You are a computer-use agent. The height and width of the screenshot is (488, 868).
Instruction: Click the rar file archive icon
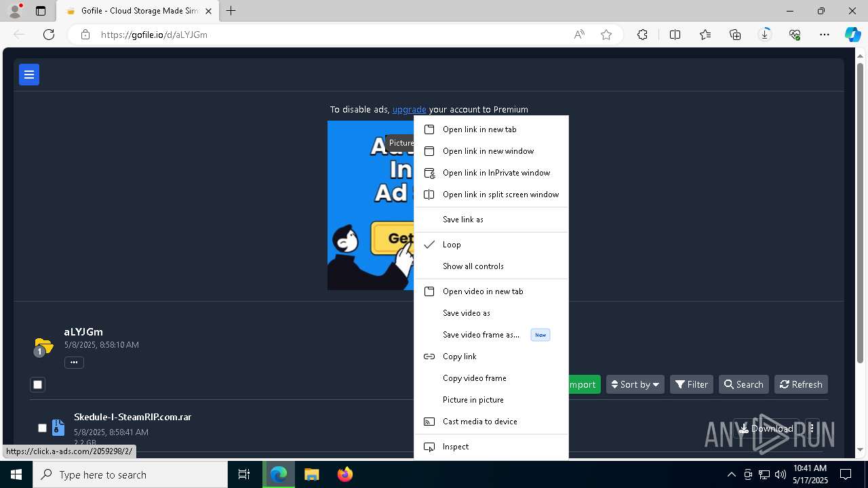[x=58, y=428]
